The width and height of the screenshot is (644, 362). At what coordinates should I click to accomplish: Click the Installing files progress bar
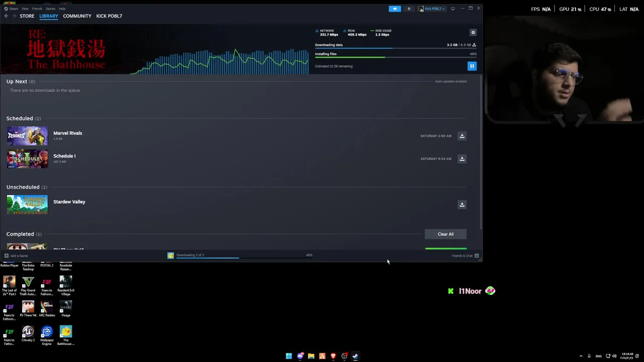tap(395, 57)
